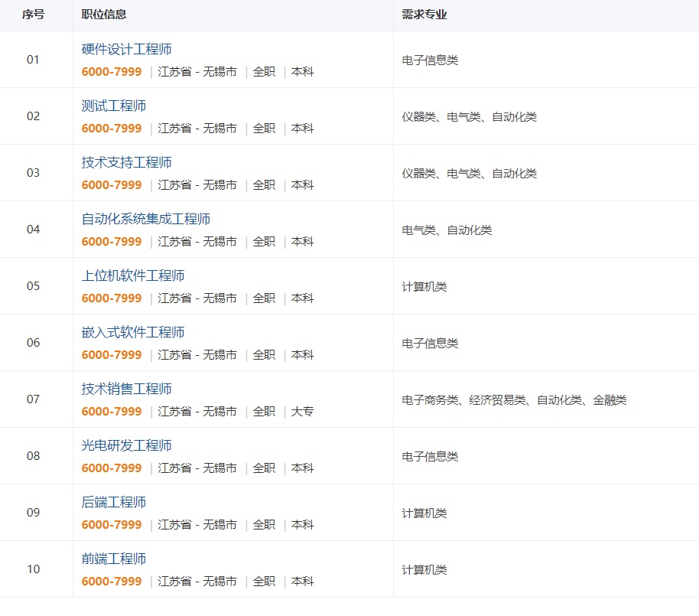Image resolution: width=699 pixels, height=616 pixels.
Task: Click row number 05
Action: coord(33,286)
